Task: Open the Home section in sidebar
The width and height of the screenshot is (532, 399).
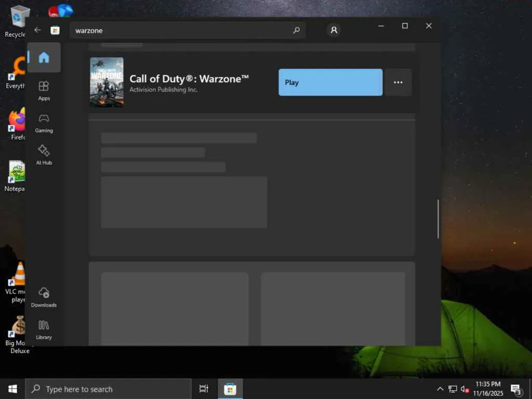Action: [x=44, y=57]
